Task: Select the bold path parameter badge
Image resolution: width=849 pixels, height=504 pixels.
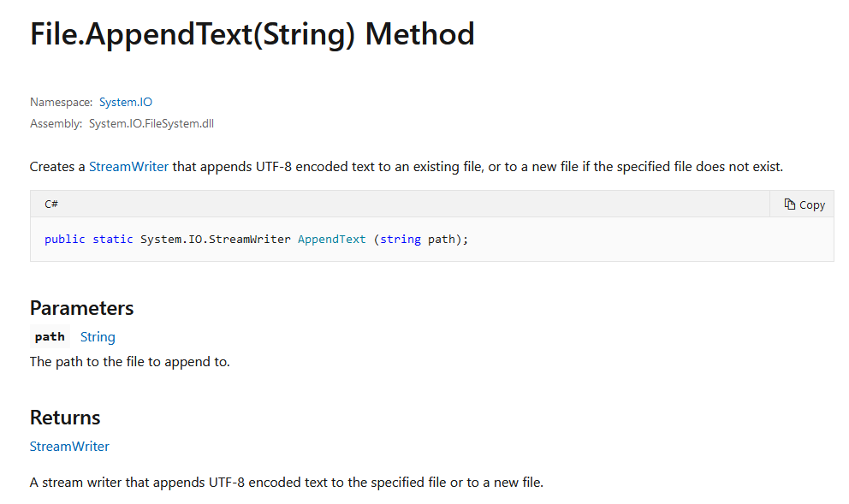Action: click(x=50, y=337)
